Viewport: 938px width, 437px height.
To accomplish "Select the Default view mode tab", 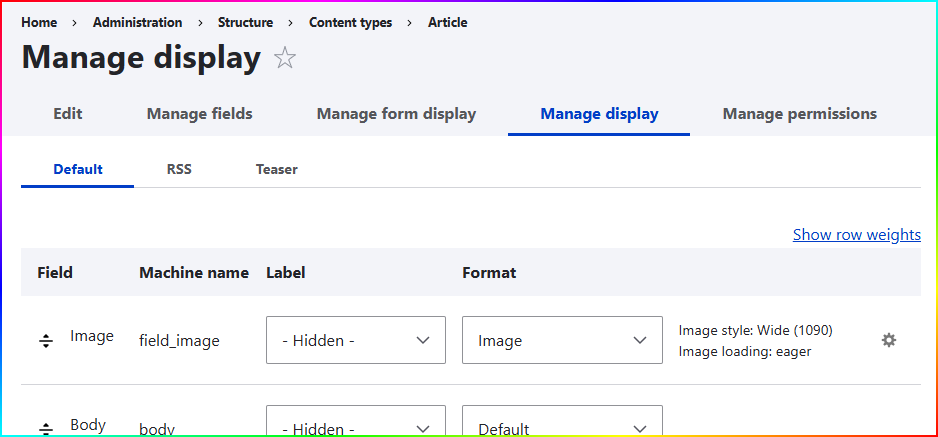I will (78, 169).
